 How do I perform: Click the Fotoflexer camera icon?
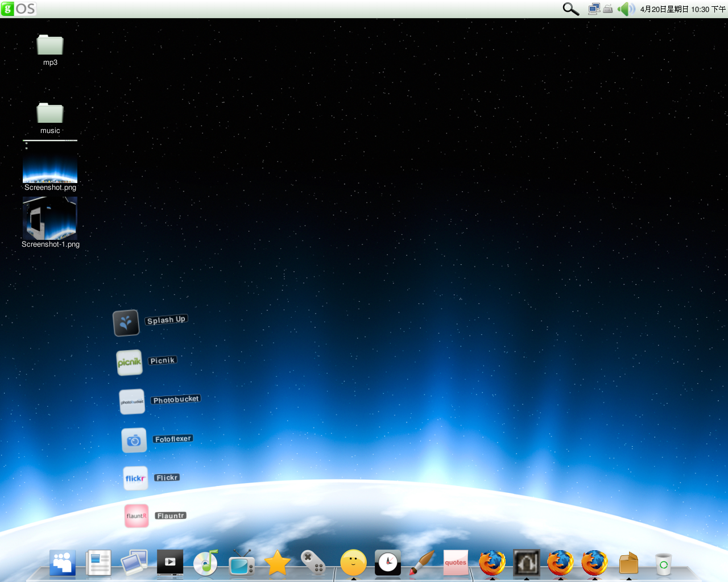134,440
